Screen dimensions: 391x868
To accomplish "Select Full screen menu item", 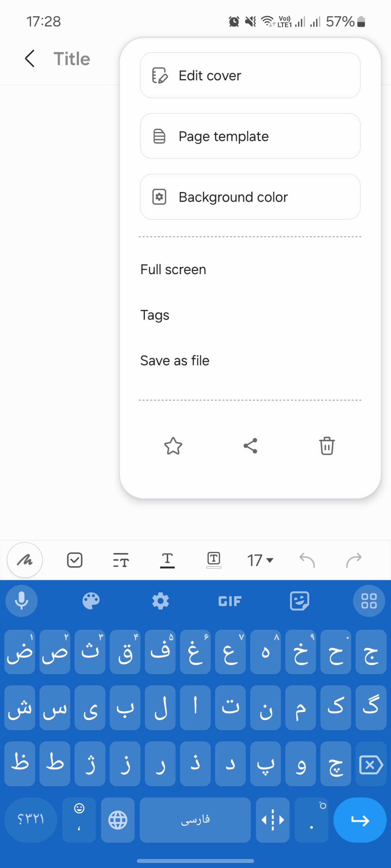I will pyautogui.click(x=173, y=270).
